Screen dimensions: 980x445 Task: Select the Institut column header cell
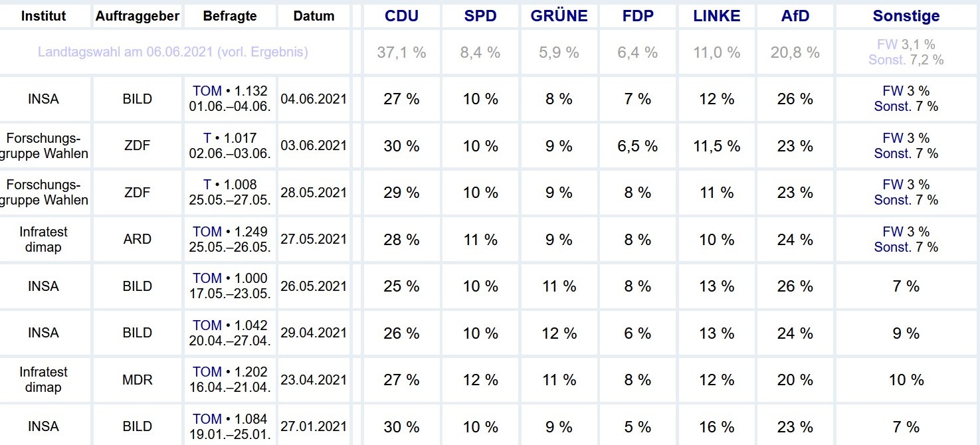pos(44,17)
